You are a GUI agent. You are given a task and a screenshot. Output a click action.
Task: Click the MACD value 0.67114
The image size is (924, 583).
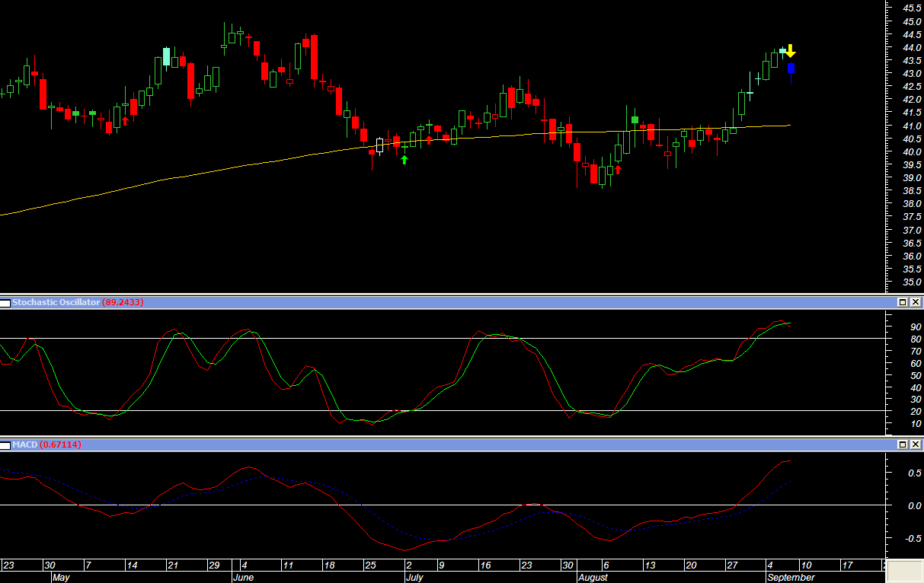pos(60,444)
